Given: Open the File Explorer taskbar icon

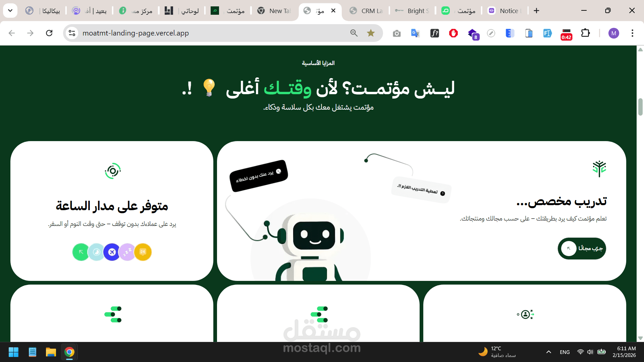Looking at the screenshot, I should [x=51, y=352].
